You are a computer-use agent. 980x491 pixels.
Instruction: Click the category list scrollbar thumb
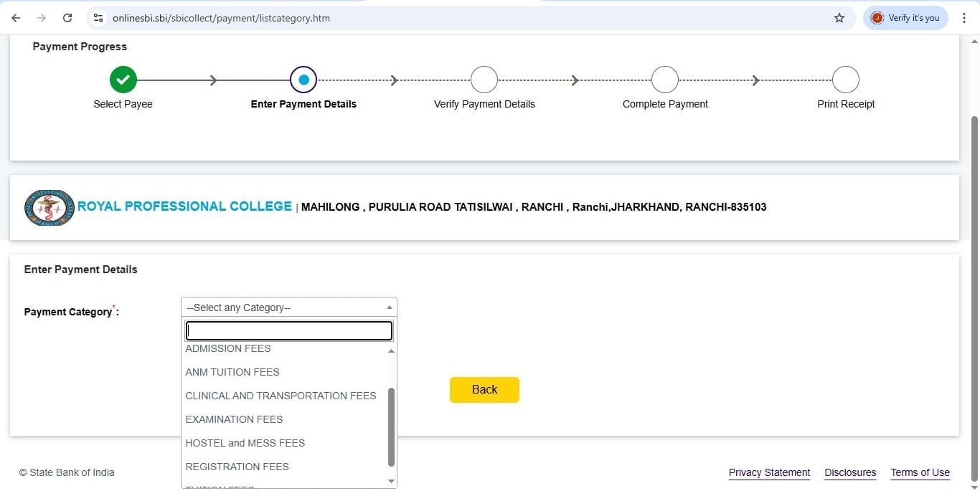click(391, 426)
